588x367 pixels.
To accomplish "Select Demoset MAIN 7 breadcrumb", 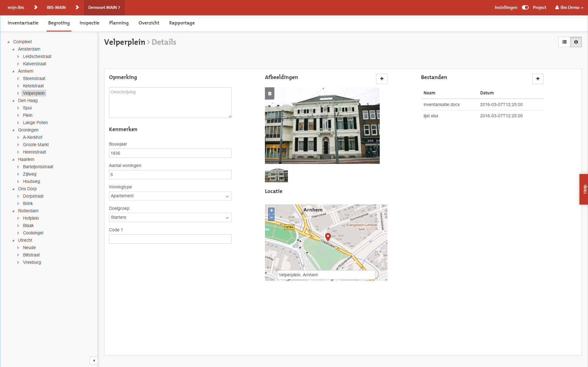I will [x=104, y=7].
